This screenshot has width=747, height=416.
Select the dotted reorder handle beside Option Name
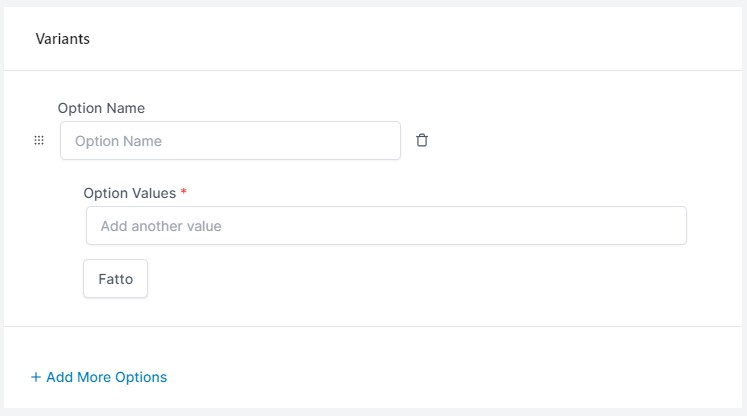tap(39, 140)
